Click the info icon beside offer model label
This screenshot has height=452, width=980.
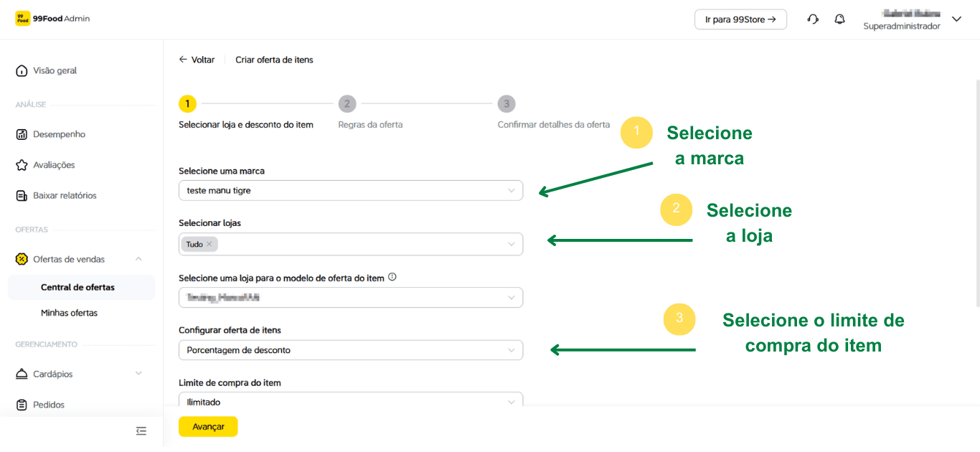point(392,278)
